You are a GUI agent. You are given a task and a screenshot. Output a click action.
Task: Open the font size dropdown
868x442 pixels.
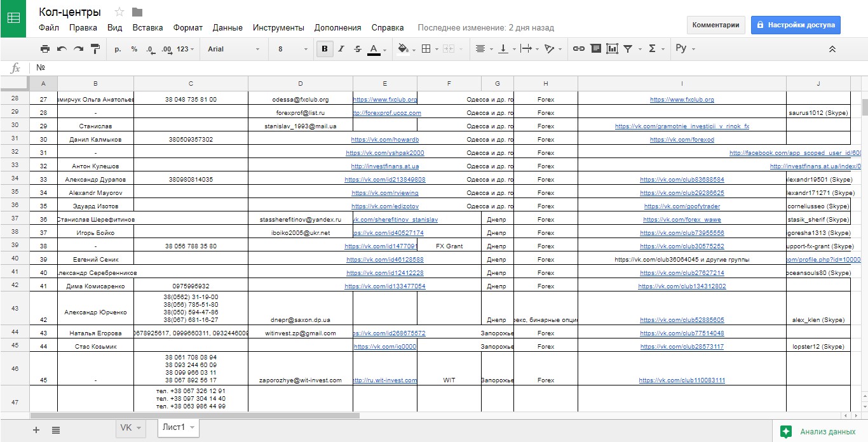coord(292,49)
